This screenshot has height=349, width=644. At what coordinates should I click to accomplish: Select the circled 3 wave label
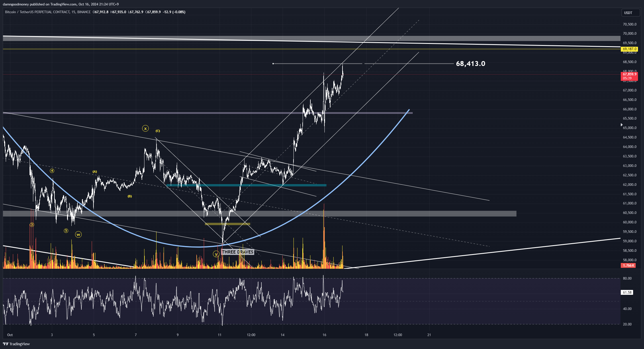pyautogui.click(x=32, y=225)
